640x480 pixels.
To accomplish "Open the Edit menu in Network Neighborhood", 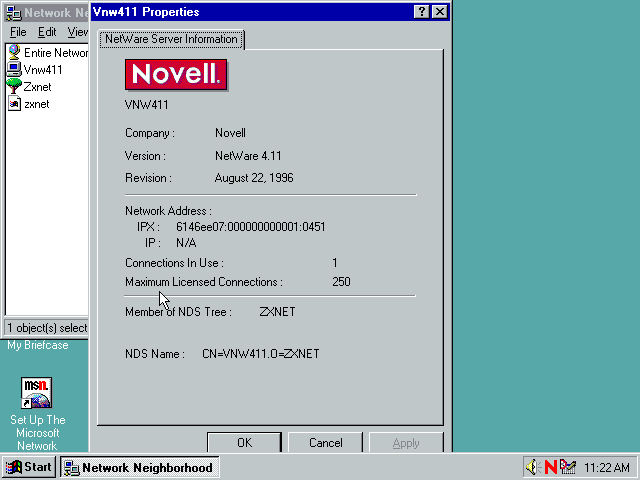I will 47,32.
